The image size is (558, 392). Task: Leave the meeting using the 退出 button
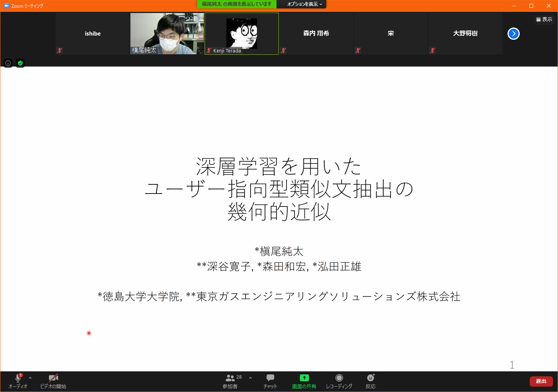[x=541, y=381]
